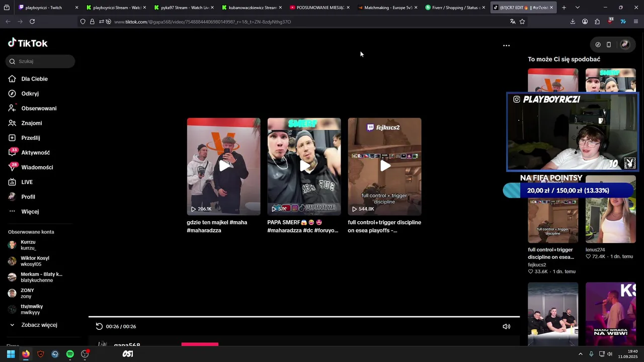Image resolution: width=644 pixels, height=362 pixels.
Task: Open the extensions puzzle icon
Action: click(597, 22)
